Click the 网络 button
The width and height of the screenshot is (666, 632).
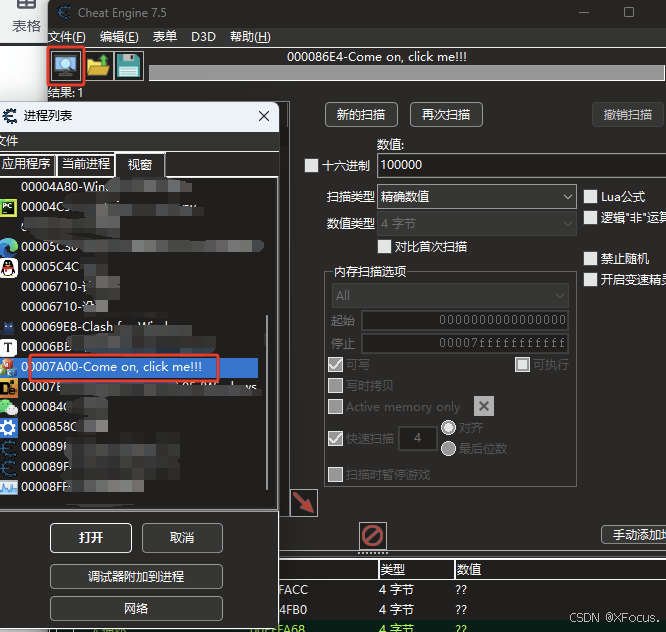[136, 609]
